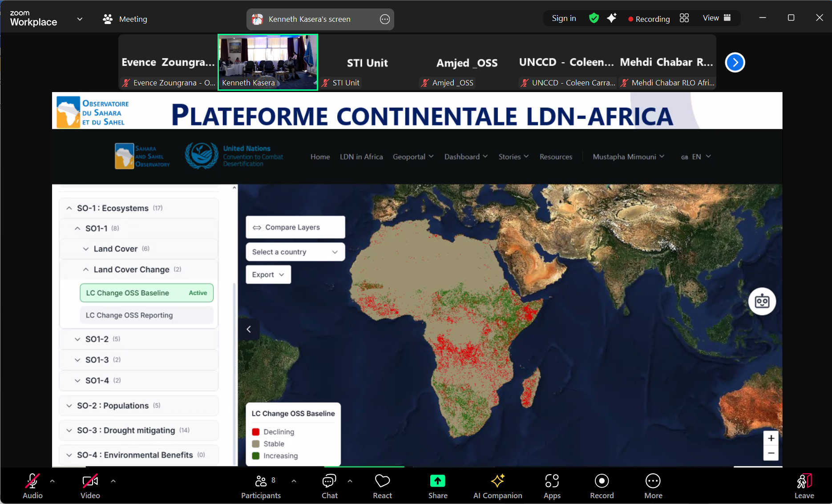Expand SO-4 : Environmental Benefits section

coord(138,455)
